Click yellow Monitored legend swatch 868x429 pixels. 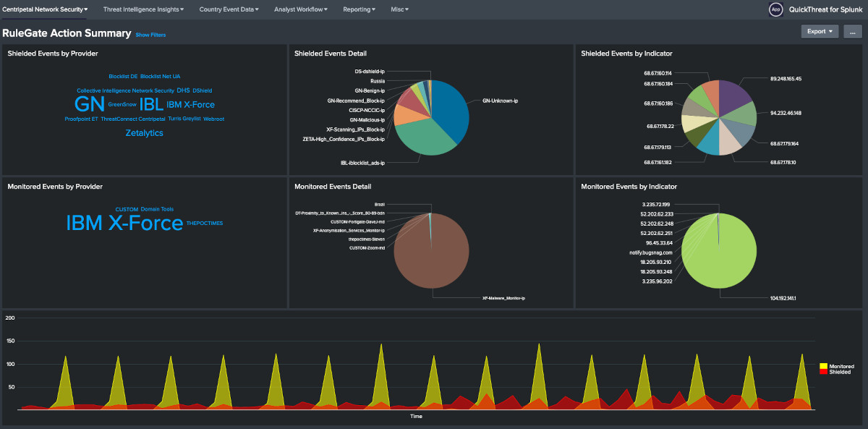[823, 366]
